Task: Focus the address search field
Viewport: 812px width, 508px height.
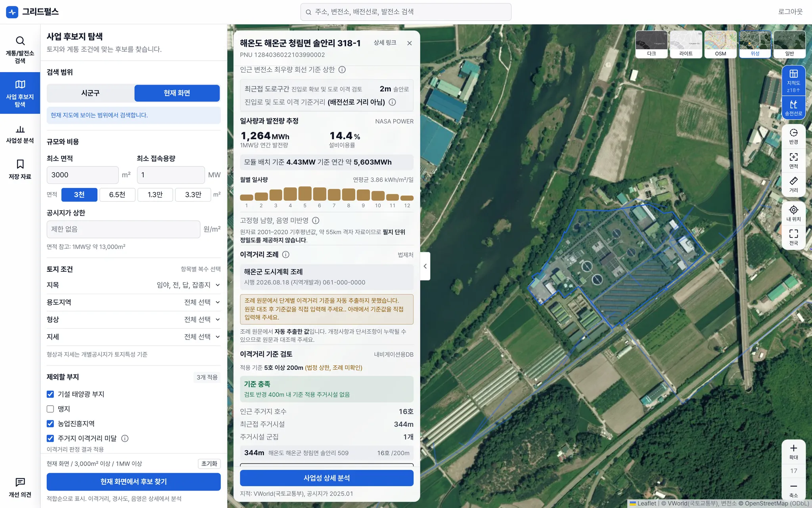Action: 406,12
